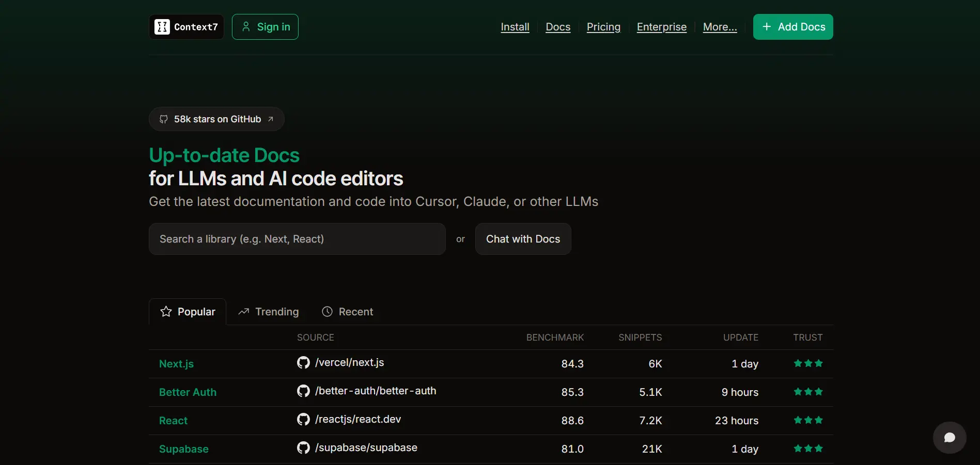Click the Context7 logo icon
Image resolution: width=980 pixels, height=465 pixels.
162,27
